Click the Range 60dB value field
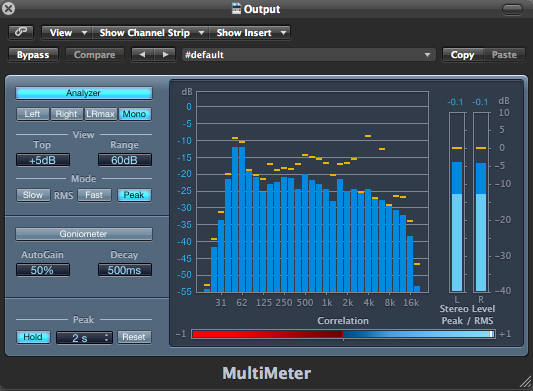This screenshot has width=533, height=391. 125,160
